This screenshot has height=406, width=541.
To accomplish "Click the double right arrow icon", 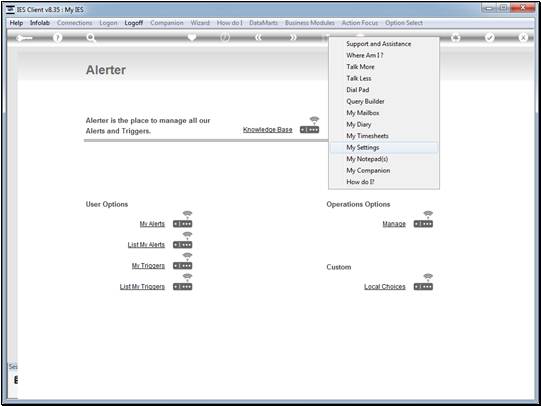I will click(x=293, y=37).
